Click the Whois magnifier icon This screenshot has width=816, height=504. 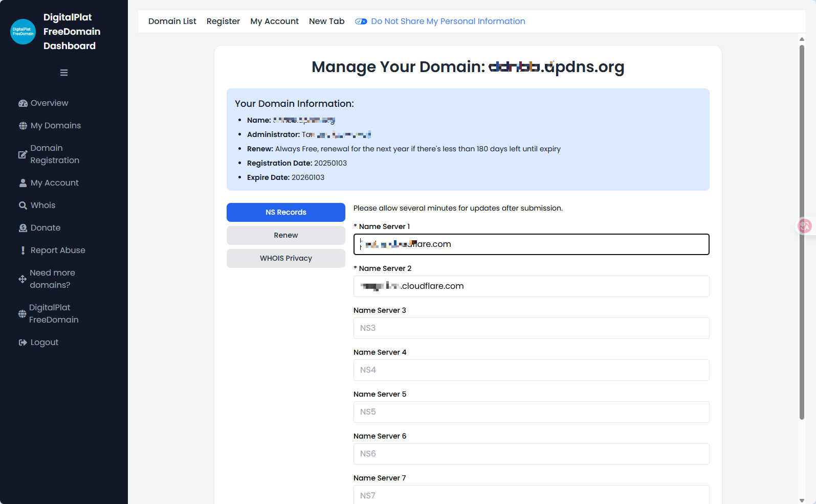pyautogui.click(x=23, y=205)
